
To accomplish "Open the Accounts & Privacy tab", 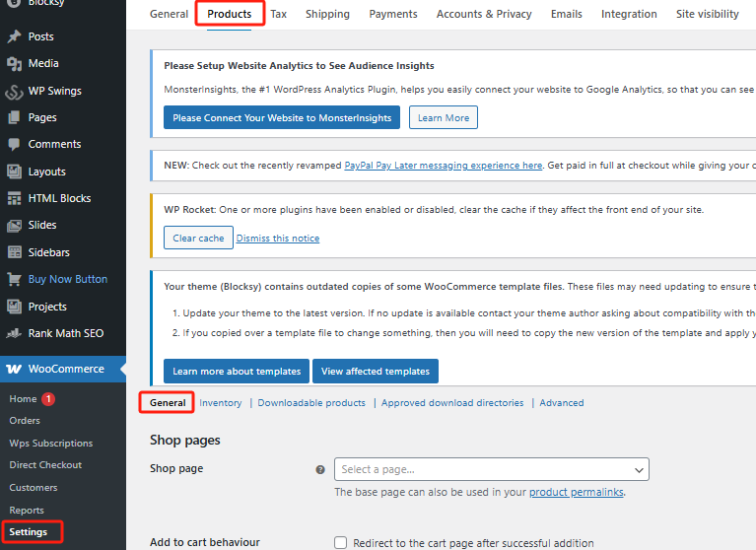I will [484, 14].
